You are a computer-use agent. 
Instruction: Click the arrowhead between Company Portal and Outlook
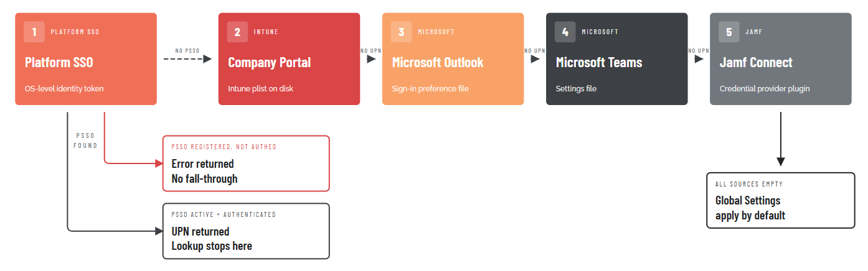[x=371, y=59]
